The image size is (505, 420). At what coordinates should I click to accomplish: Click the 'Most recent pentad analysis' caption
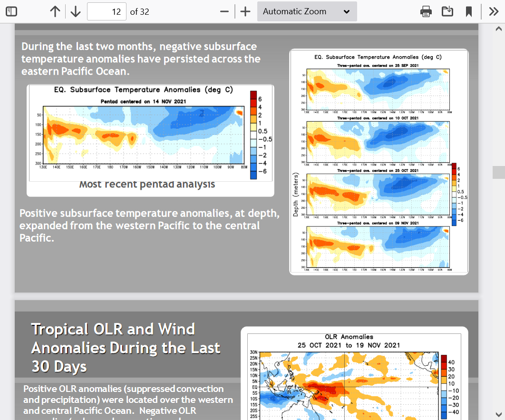pos(147,184)
